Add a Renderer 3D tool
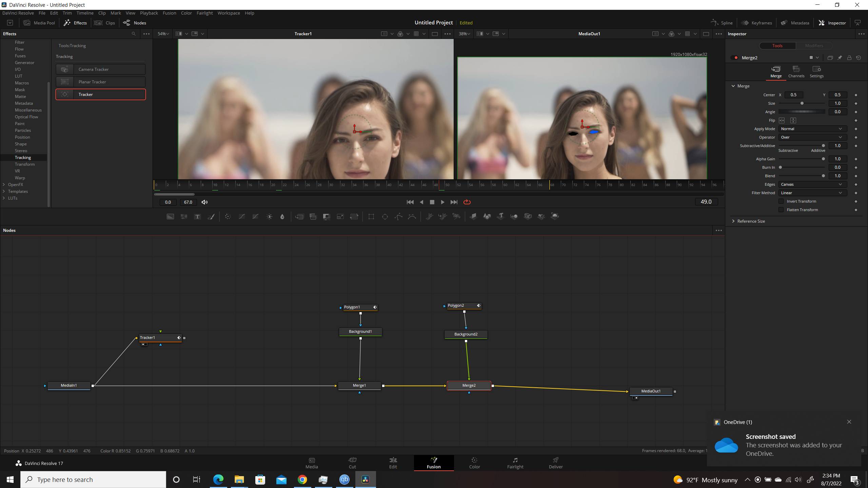Image resolution: width=868 pixels, height=488 pixels. pos(555,217)
